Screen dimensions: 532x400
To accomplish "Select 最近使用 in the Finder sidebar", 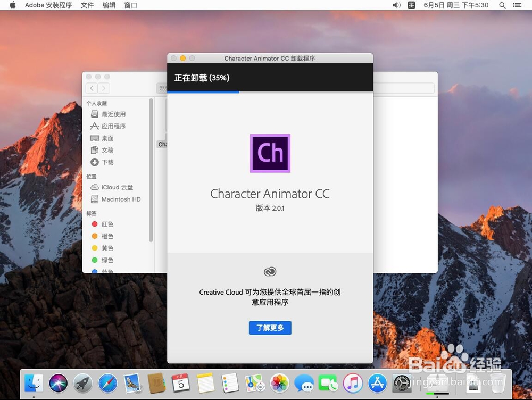I will click(x=113, y=114).
